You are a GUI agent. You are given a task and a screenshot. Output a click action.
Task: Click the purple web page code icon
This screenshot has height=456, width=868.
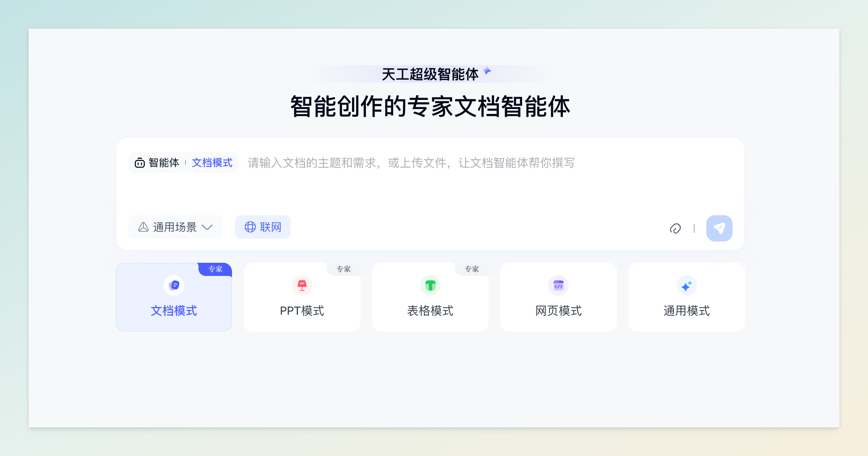click(x=558, y=285)
